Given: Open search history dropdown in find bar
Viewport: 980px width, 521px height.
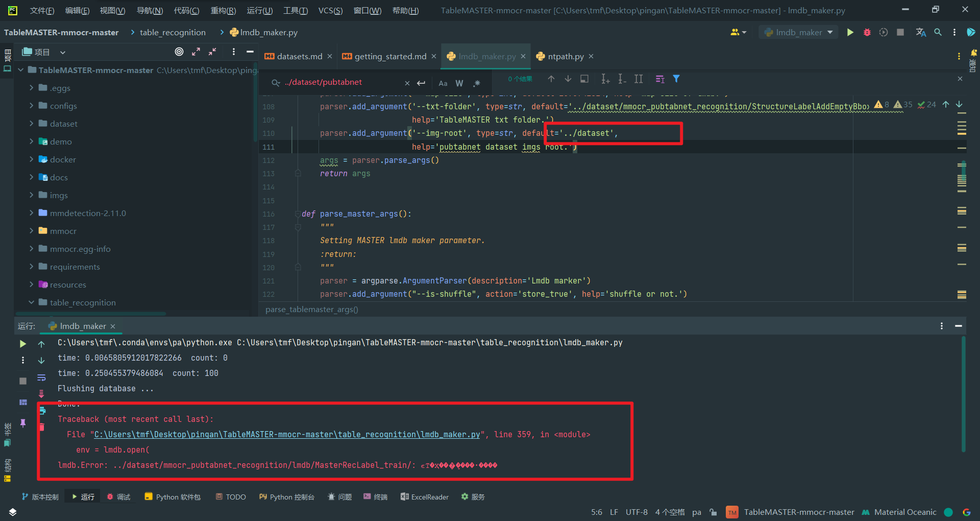Looking at the screenshot, I should 276,83.
